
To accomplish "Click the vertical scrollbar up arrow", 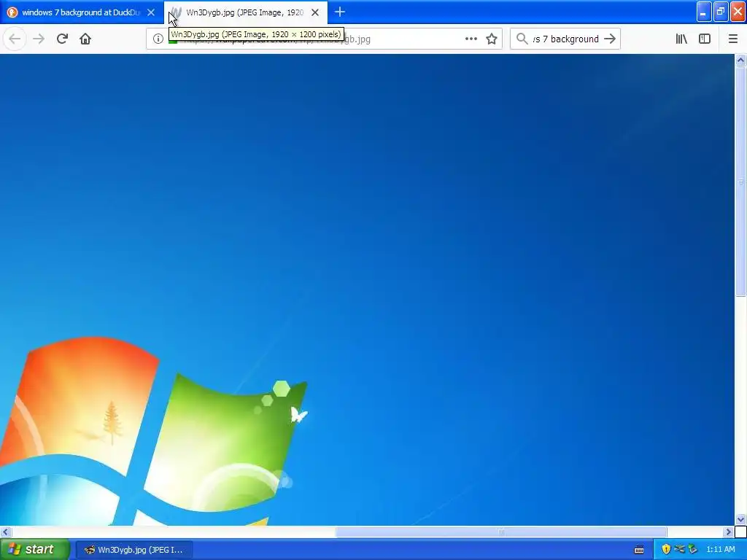I will 740,60.
